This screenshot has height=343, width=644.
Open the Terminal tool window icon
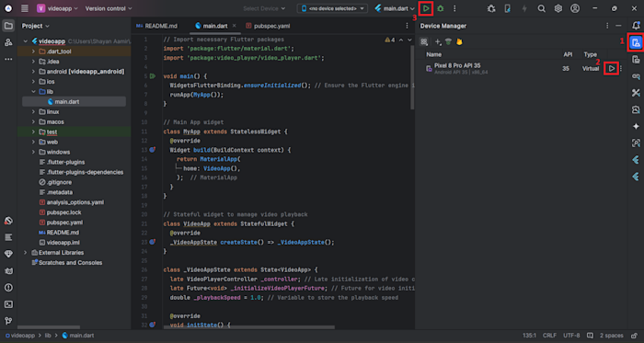tap(8, 304)
